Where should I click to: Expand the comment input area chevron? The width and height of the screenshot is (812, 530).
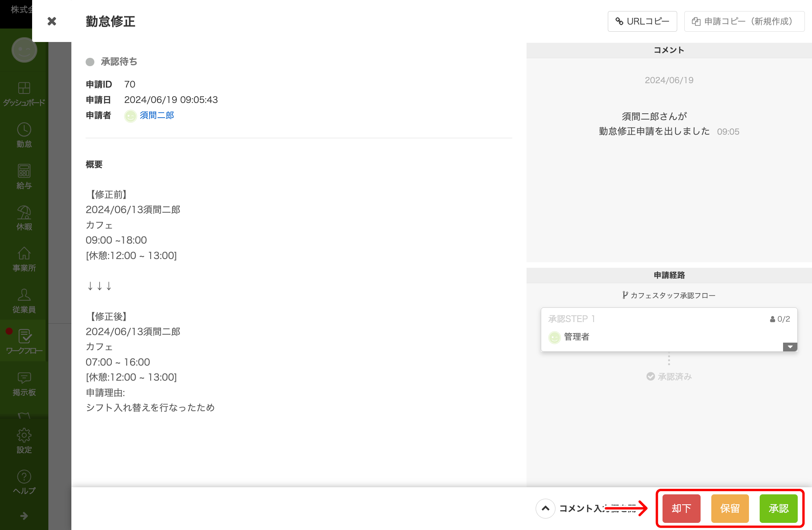(x=545, y=509)
